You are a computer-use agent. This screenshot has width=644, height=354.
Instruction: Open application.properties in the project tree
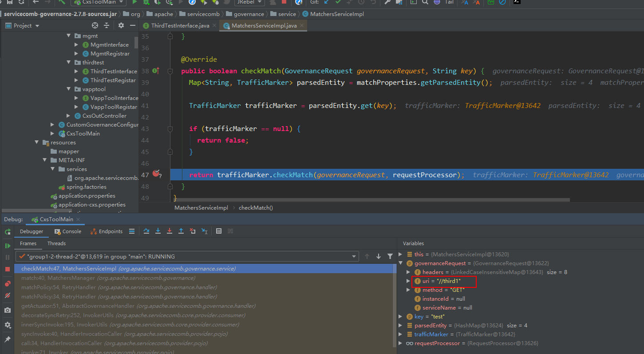[x=87, y=196]
